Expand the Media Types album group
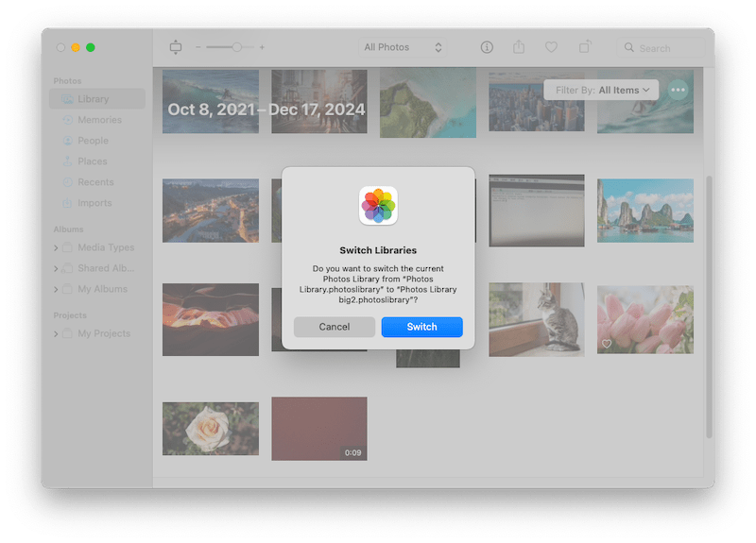 [56, 247]
